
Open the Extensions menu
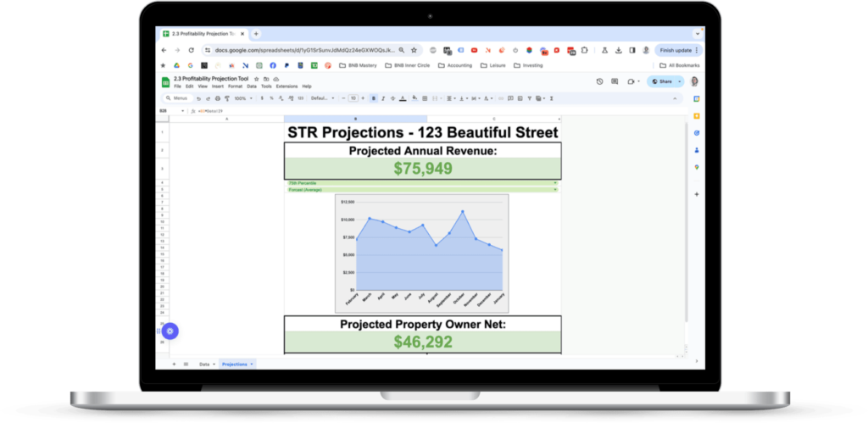[287, 86]
